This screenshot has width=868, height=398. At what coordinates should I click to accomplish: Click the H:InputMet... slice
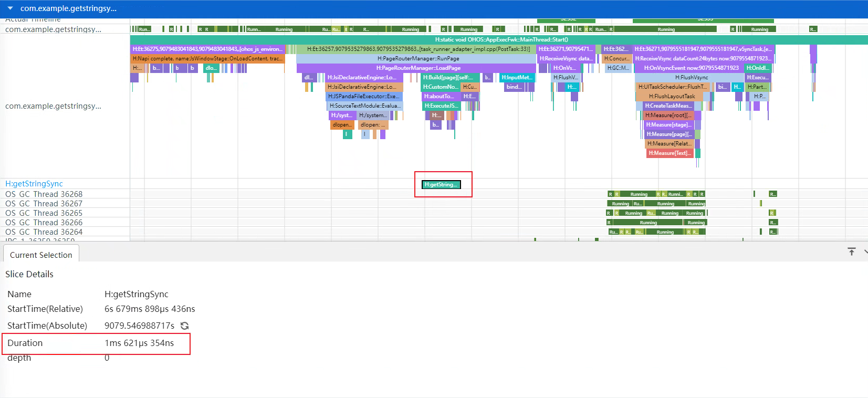point(517,78)
